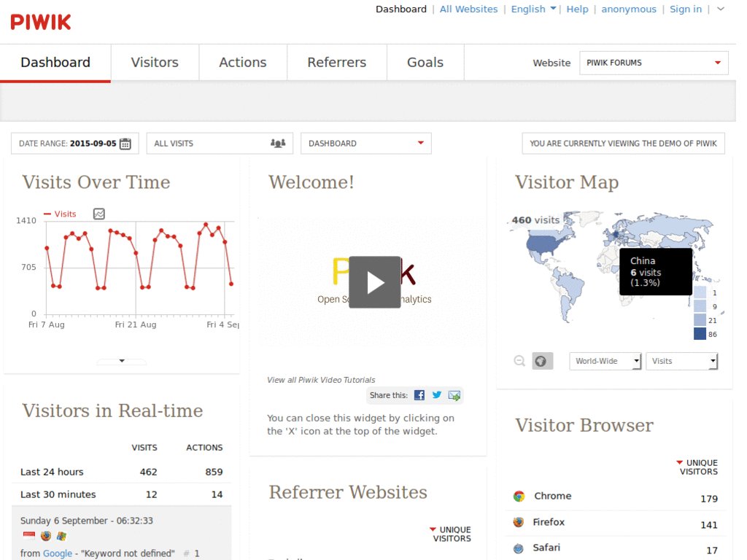
Task: Click the Chrome row value 179
Action: click(x=709, y=499)
